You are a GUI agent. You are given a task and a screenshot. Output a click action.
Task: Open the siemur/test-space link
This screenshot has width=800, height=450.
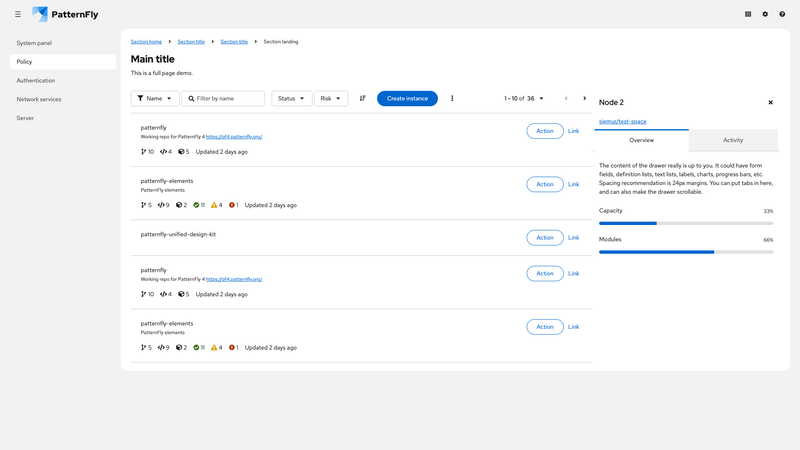[622, 121]
